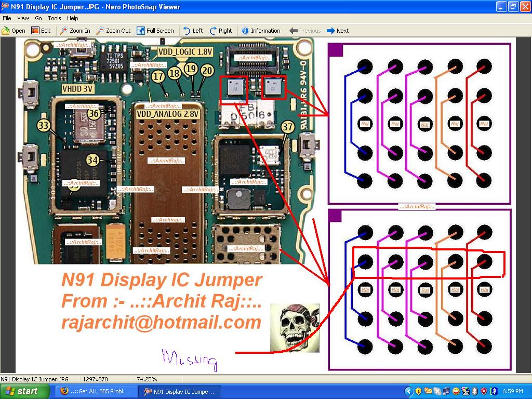532x399 pixels.
Task: Click the 'VDD_LOGIC 1.8V' label in the image
Action: (185, 52)
